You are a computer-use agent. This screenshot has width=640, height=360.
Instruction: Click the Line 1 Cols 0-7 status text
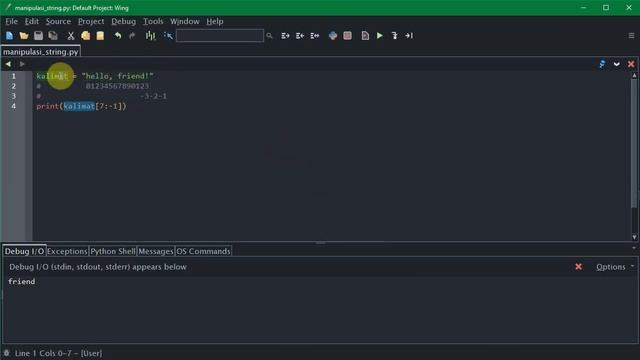click(58, 353)
